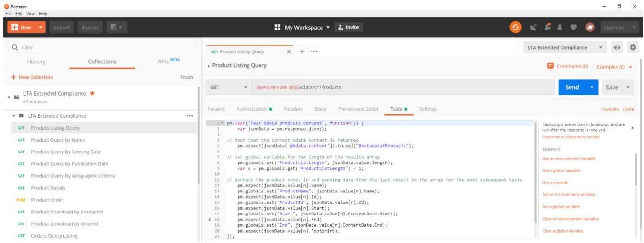This screenshot has height=243, width=644.
Task: Open the Send button dropdown arrow
Action: pos(592,87)
